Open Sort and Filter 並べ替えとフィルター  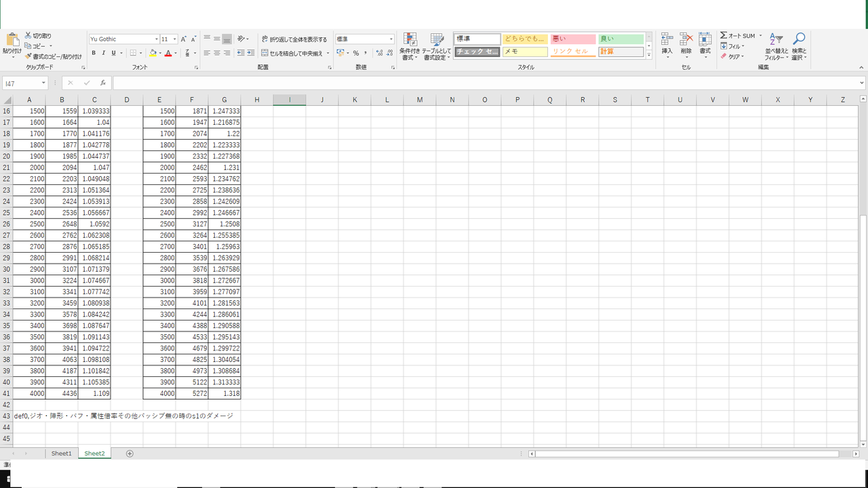point(776,47)
